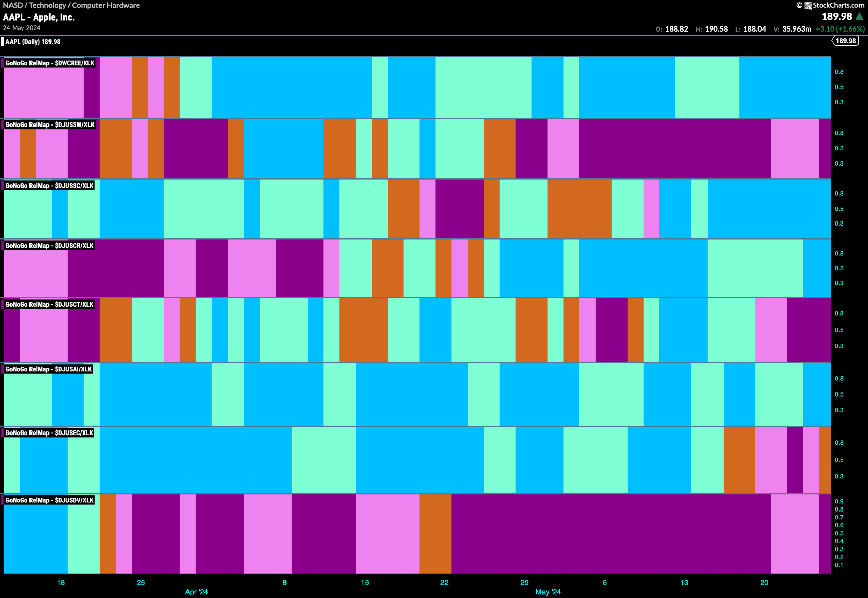Click the Apr '24 axis label

[x=197, y=592]
